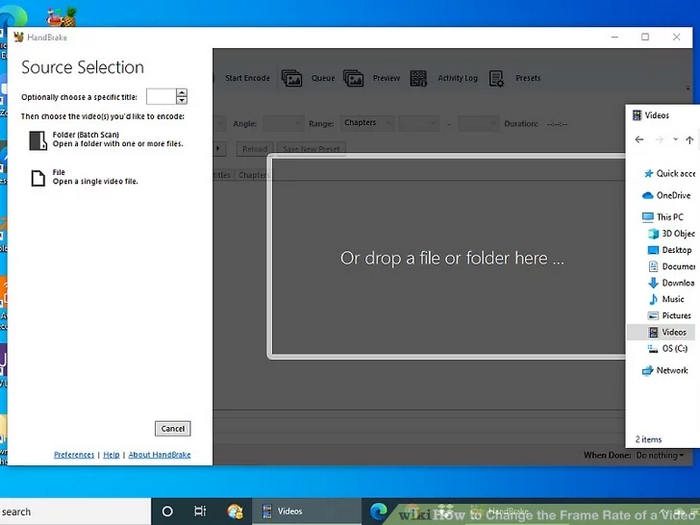The width and height of the screenshot is (700, 525).
Task: Open the Activity Log icon
Action: (x=419, y=78)
